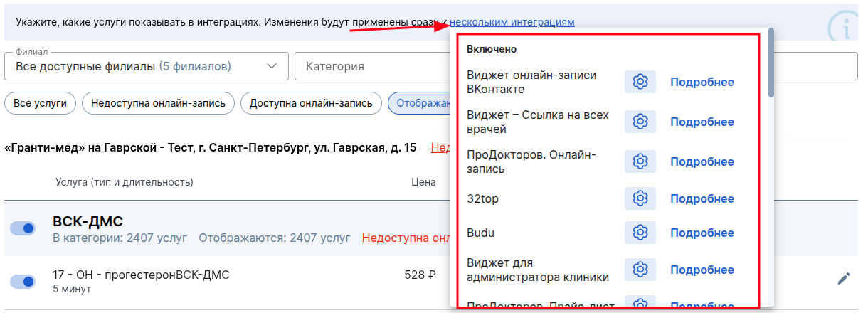Click the 5 минут duration text

coord(71,290)
